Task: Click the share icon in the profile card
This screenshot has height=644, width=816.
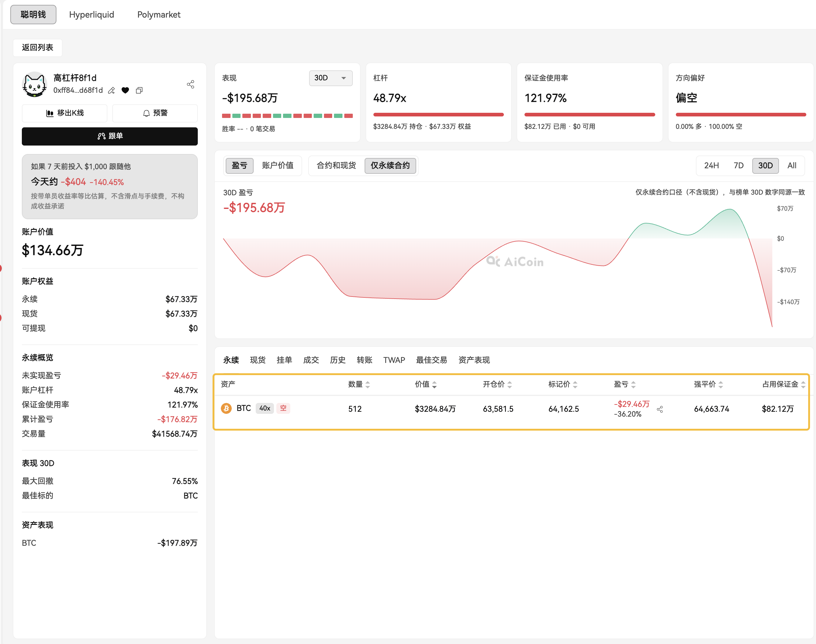Action: click(x=191, y=84)
